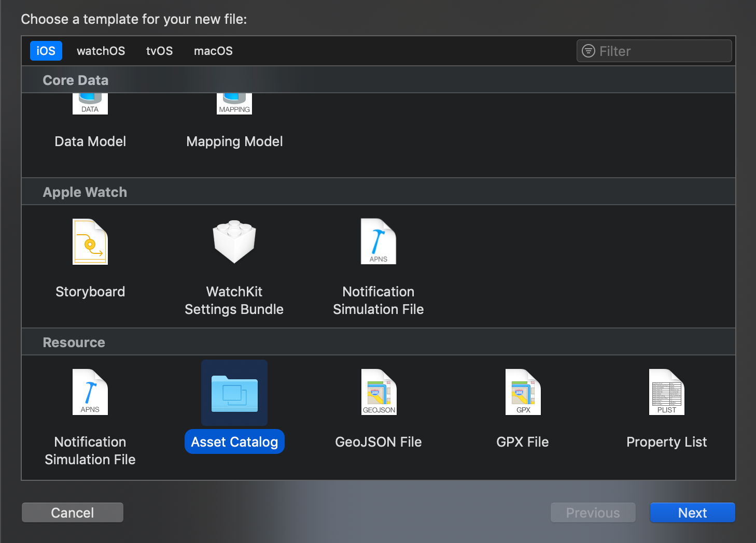The height and width of the screenshot is (543, 756).
Task: Select the iOS tab
Action: [x=46, y=50]
